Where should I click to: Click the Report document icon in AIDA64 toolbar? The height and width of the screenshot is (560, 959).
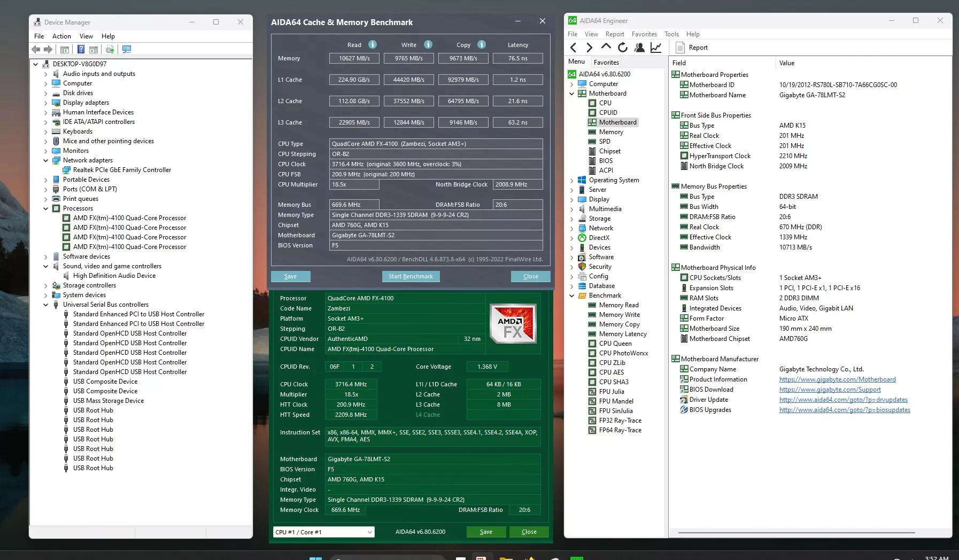[680, 48]
